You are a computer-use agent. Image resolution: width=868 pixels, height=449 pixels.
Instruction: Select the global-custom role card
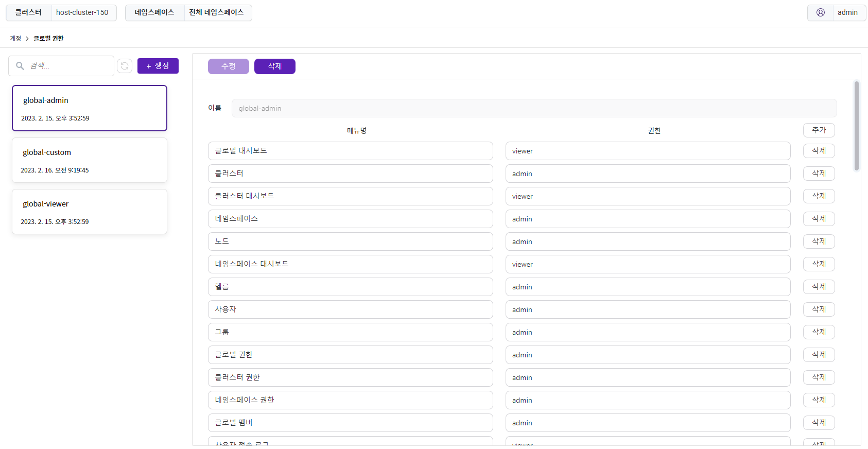90,160
